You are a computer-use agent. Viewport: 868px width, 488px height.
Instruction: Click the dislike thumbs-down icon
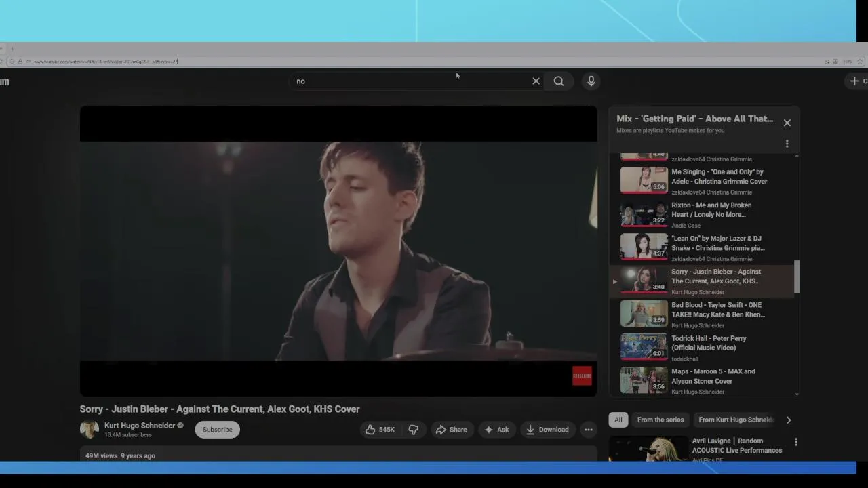pyautogui.click(x=414, y=430)
